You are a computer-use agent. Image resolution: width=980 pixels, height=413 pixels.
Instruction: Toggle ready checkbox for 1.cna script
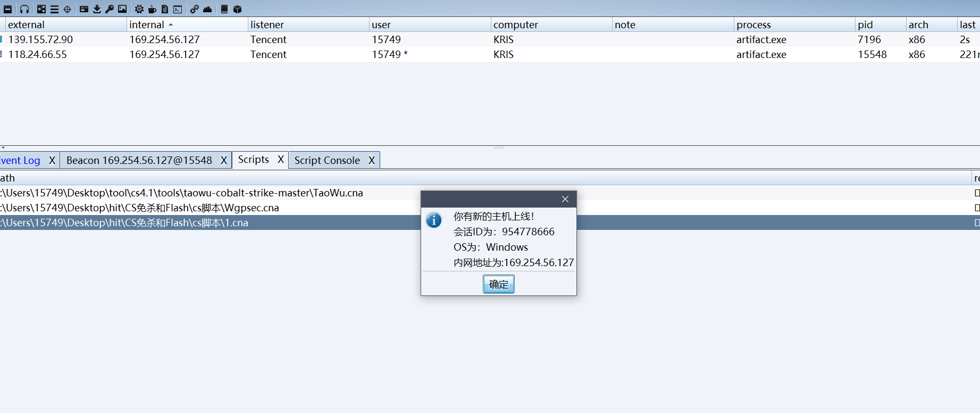[x=977, y=222]
